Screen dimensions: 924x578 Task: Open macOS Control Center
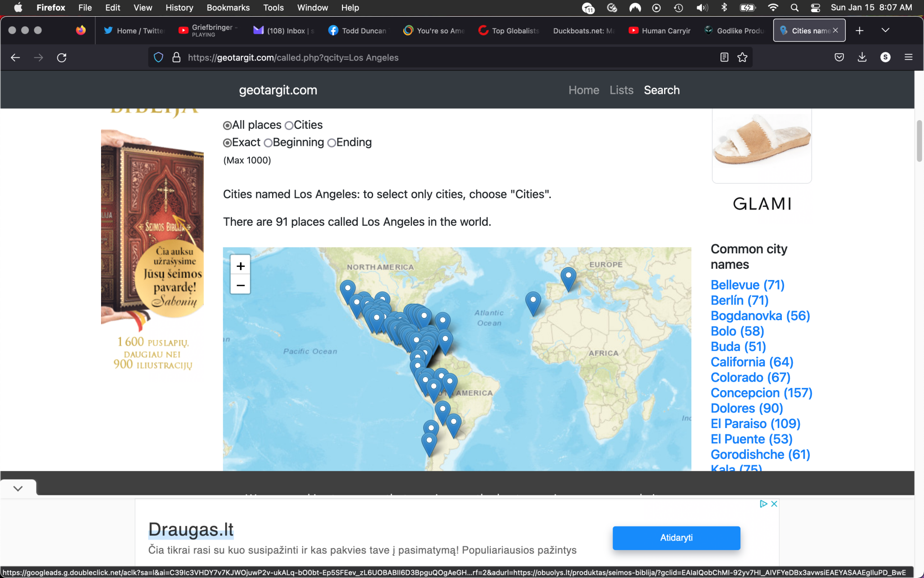click(x=816, y=8)
